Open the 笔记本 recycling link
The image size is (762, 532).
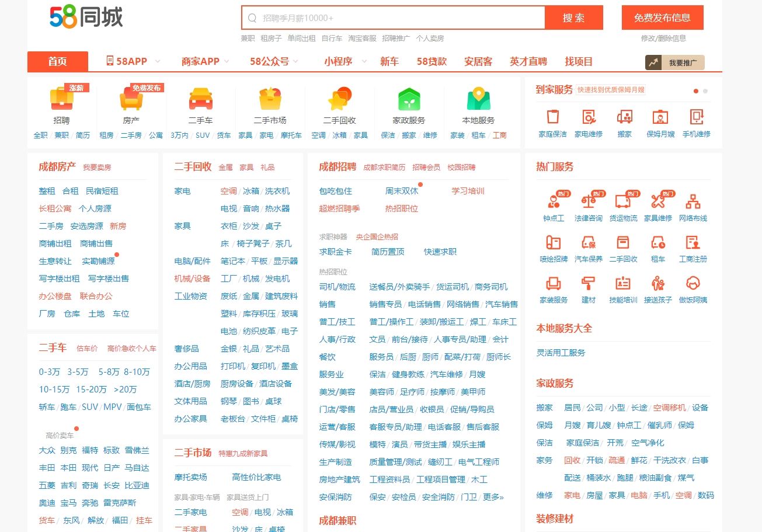(x=233, y=261)
